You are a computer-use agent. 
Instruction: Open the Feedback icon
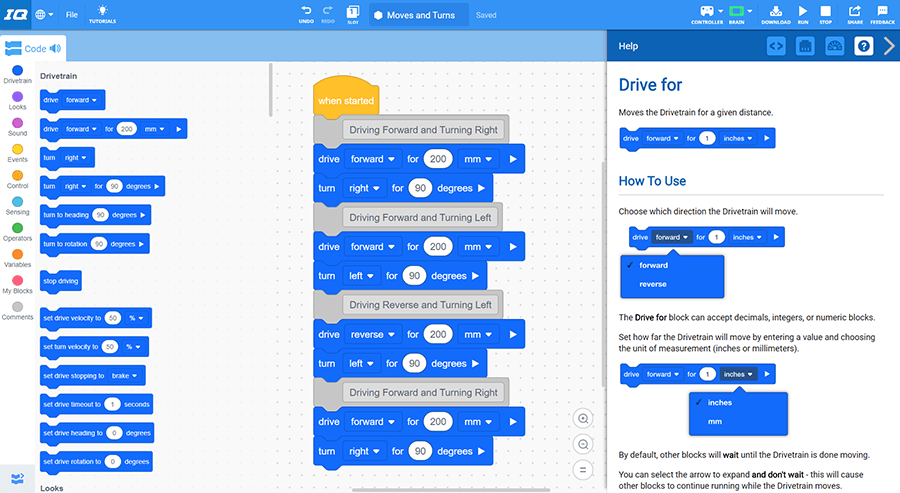click(882, 12)
